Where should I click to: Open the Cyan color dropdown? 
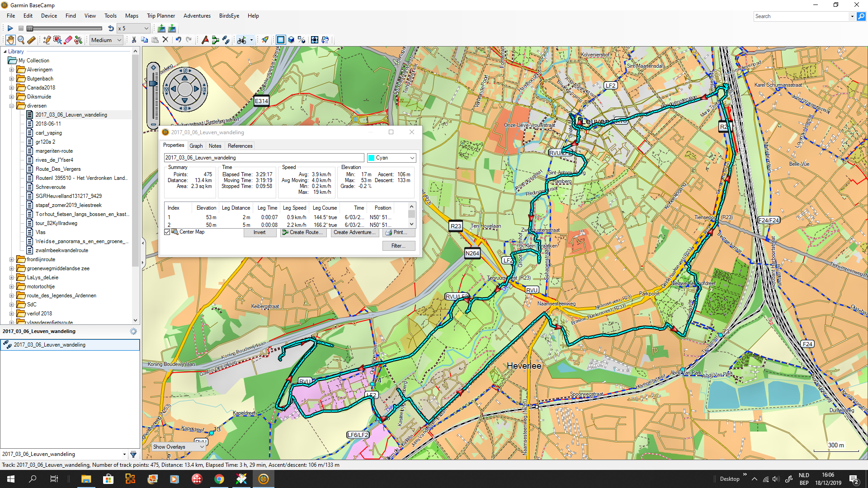pos(392,158)
